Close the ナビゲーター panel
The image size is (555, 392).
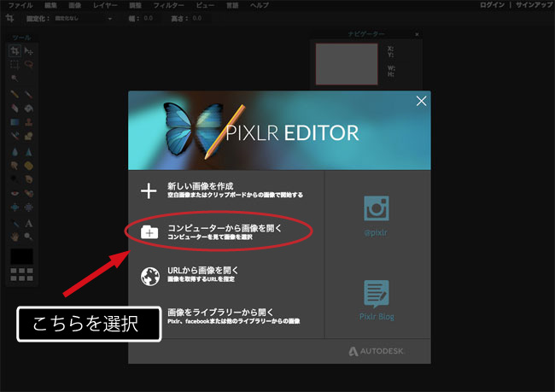(x=417, y=34)
